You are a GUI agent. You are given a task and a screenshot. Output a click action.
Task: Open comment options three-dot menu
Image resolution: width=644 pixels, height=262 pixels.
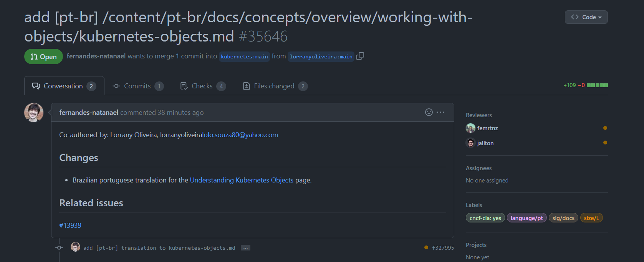pyautogui.click(x=440, y=112)
